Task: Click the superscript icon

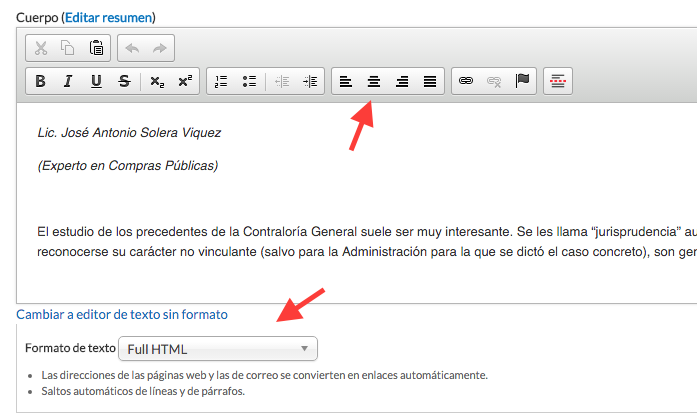Action: [185, 82]
